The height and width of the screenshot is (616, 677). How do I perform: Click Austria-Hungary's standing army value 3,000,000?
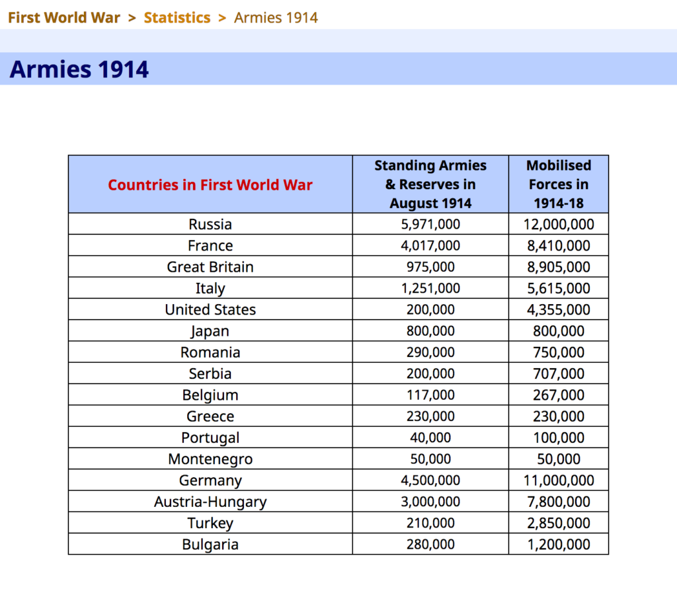pos(430,502)
